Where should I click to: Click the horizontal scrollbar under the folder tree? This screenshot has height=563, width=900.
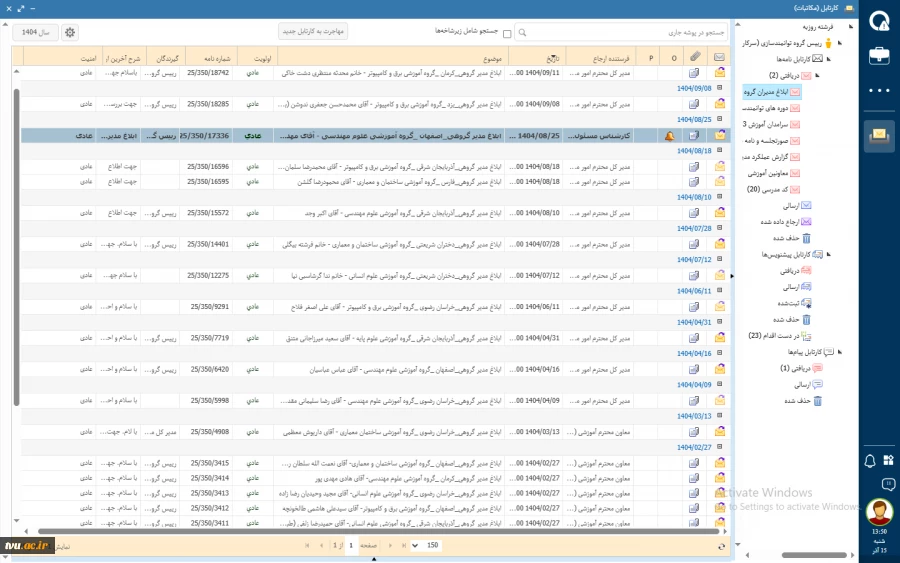pos(814,555)
